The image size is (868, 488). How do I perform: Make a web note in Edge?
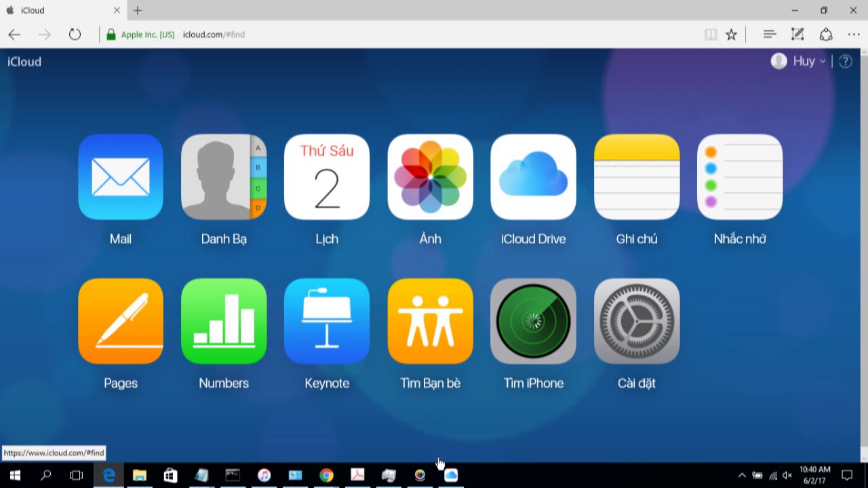[x=797, y=35]
